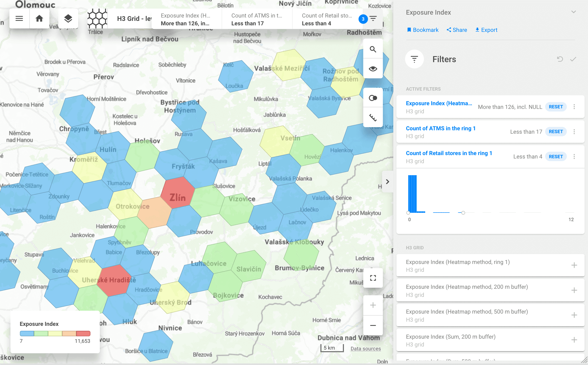Toggle the dark basemap contrast switch
Image resolution: width=588 pixels, height=365 pixels.
pos(373,98)
